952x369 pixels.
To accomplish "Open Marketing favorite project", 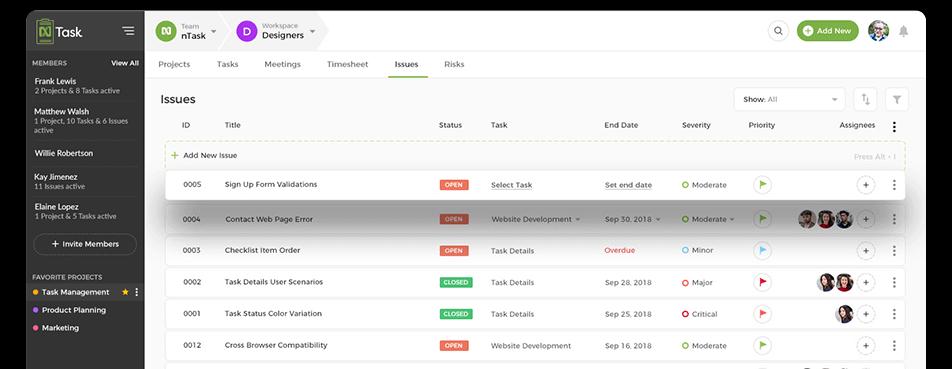I will (56, 328).
